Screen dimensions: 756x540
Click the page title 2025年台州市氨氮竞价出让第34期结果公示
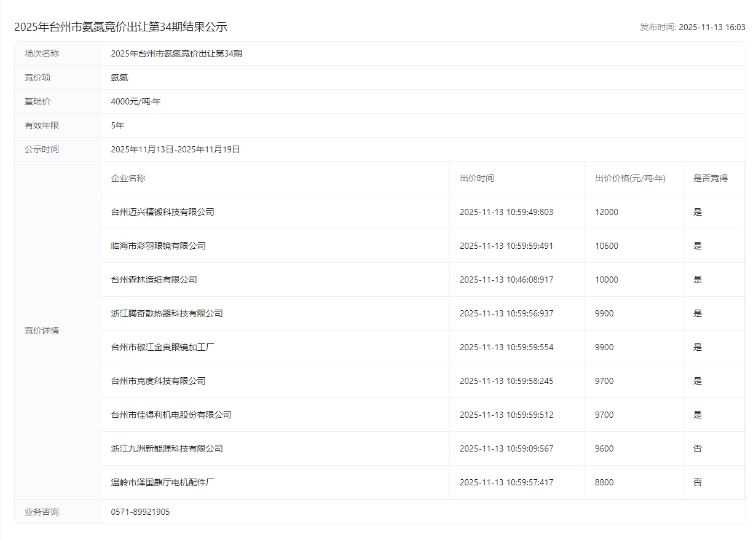click(120, 27)
